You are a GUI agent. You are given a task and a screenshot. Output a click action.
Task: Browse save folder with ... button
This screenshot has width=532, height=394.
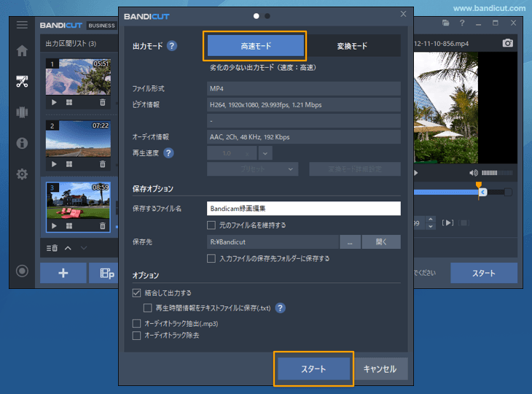point(350,242)
